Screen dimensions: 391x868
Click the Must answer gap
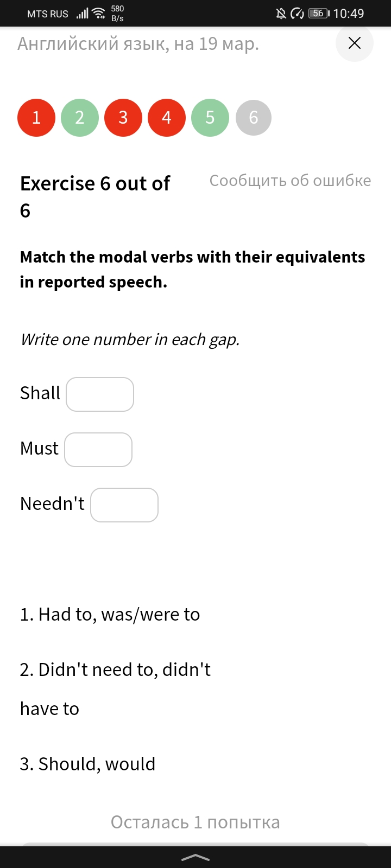click(98, 450)
